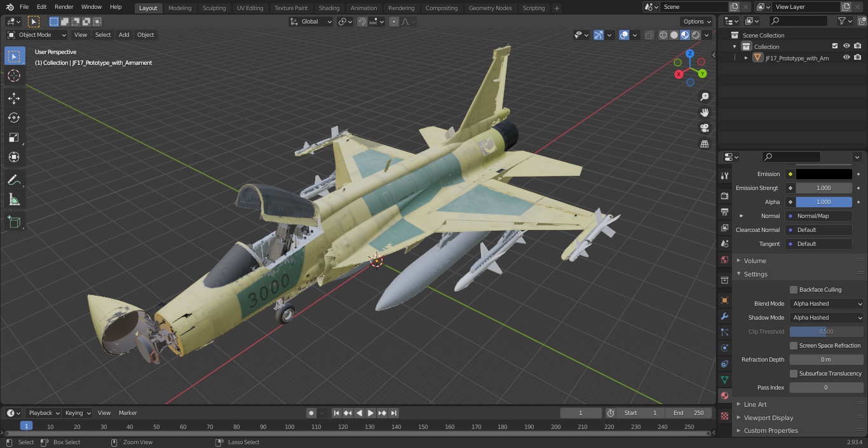The width and height of the screenshot is (868, 448).
Task: Hide JF17_Prototype_with_Arm object eye icon
Action: pos(846,58)
